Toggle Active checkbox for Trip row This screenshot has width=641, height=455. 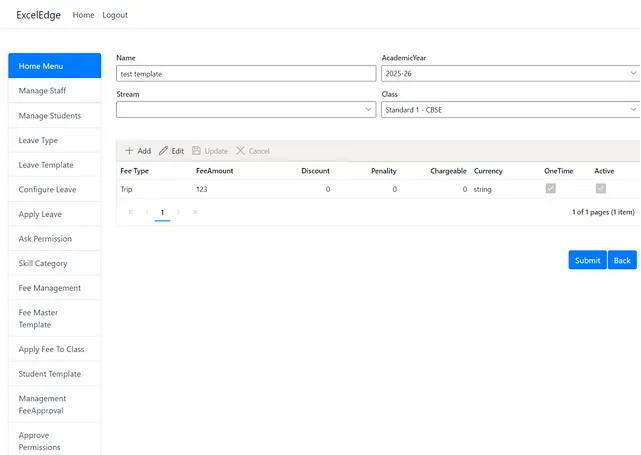(x=601, y=188)
